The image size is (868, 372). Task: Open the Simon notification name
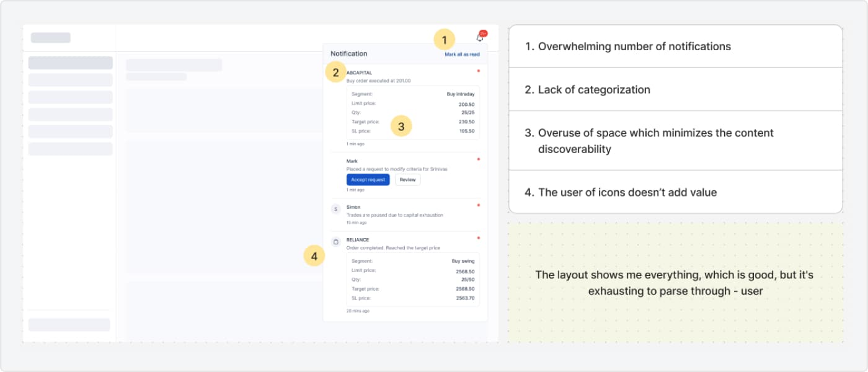[x=353, y=207]
